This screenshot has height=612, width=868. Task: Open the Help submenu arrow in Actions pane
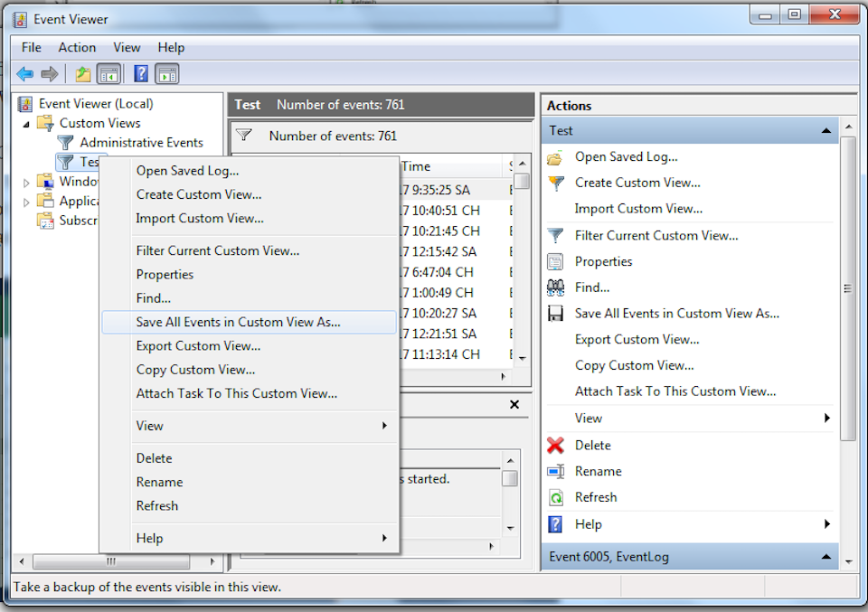coord(827,523)
